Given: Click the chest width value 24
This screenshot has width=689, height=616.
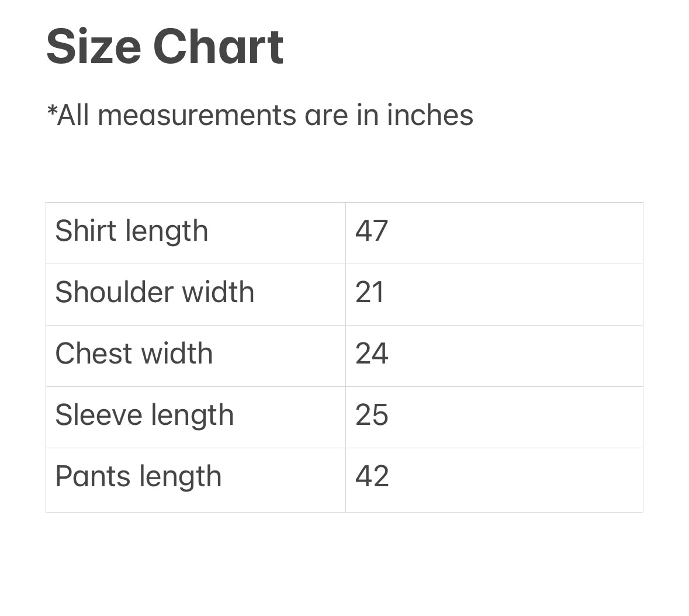Looking at the screenshot, I should pyautogui.click(x=372, y=354).
